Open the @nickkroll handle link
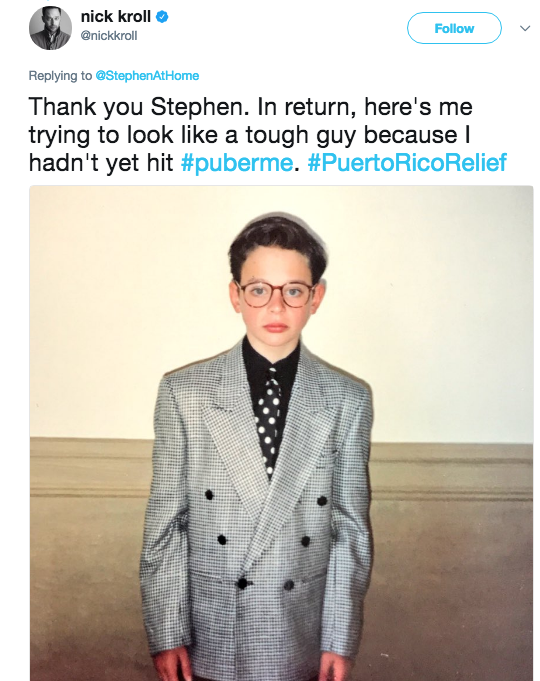The height and width of the screenshot is (681, 540). pos(109,36)
